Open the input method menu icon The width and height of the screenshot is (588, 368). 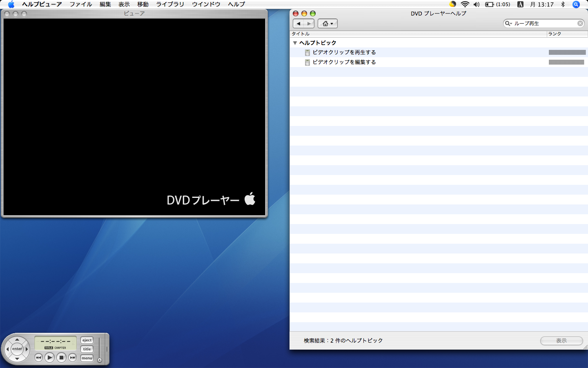coord(520,4)
